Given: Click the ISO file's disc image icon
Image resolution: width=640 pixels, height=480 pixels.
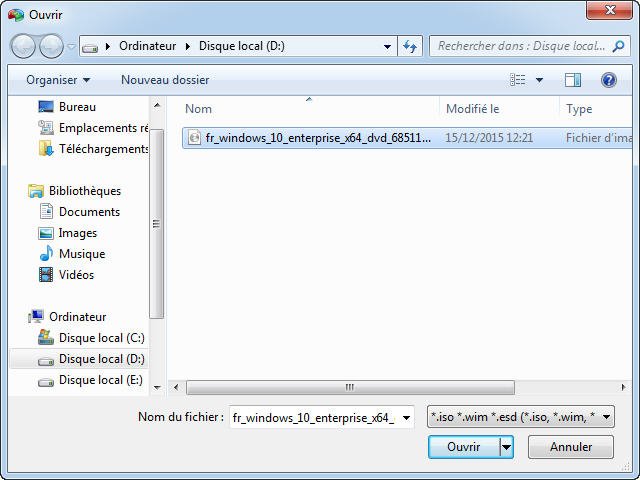Looking at the screenshot, I should click(195, 138).
